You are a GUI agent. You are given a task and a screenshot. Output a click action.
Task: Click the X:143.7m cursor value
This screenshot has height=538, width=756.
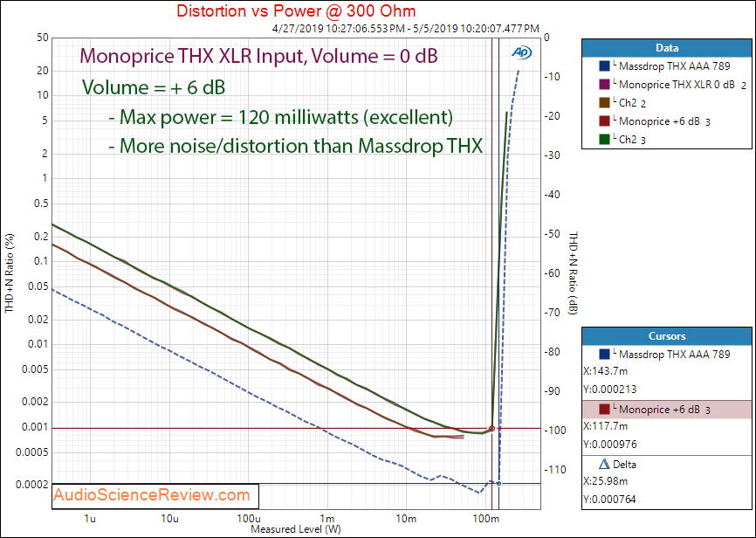pos(606,371)
